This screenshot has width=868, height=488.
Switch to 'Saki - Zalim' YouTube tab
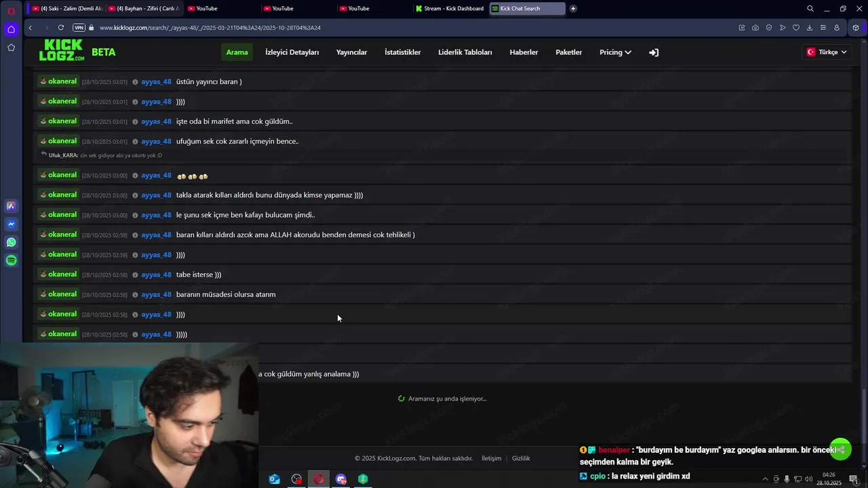(x=66, y=9)
